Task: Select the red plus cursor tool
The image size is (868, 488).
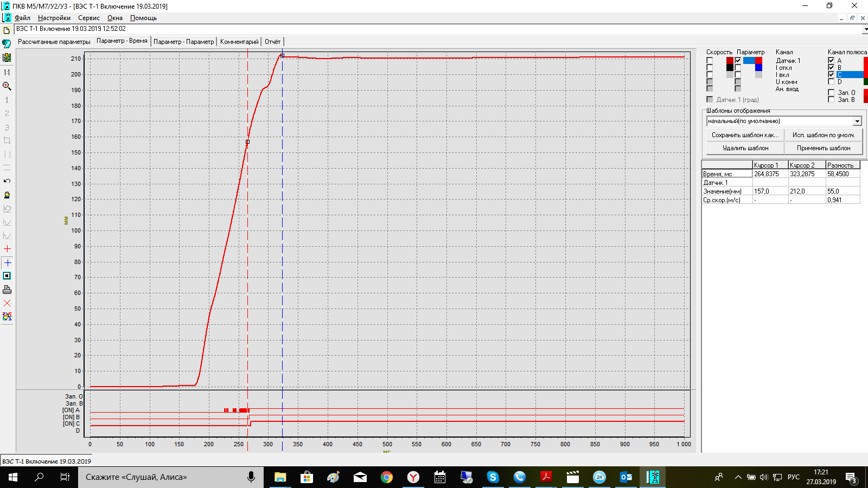Action: (7, 249)
